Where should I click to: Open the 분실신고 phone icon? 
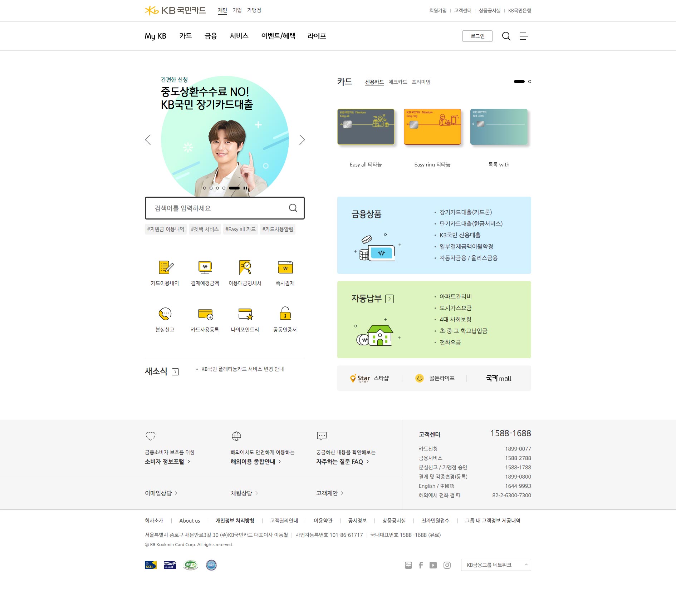tap(165, 314)
